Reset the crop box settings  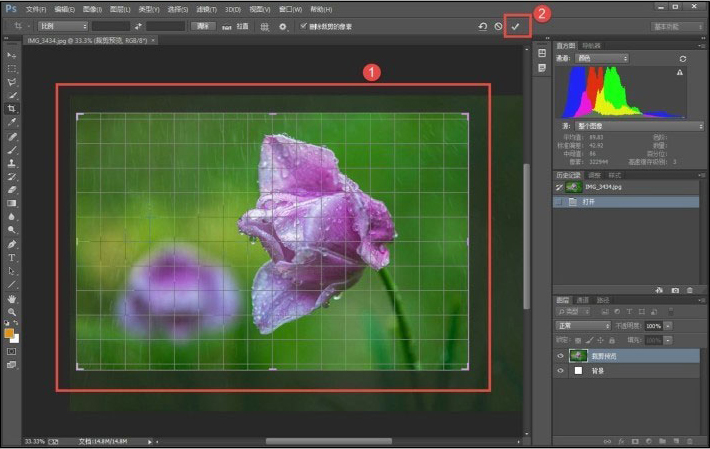(483, 26)
